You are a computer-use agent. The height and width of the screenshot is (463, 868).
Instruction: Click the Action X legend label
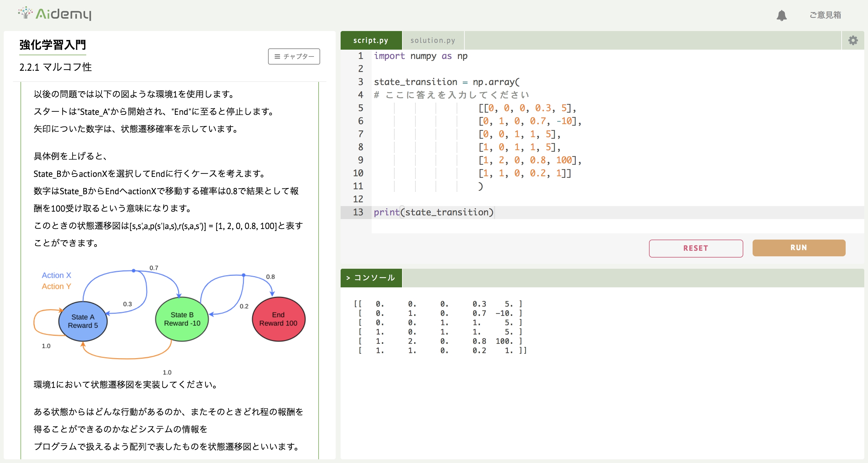click(x=56, y=275)
